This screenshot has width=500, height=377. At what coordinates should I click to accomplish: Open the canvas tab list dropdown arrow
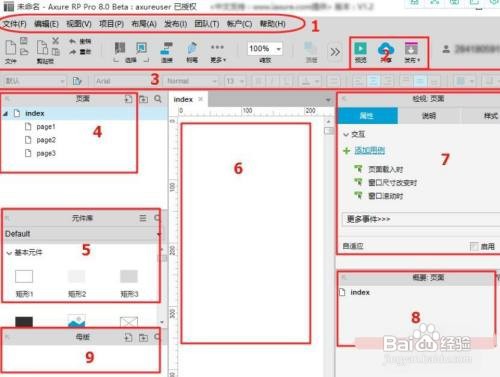(328, 100)
